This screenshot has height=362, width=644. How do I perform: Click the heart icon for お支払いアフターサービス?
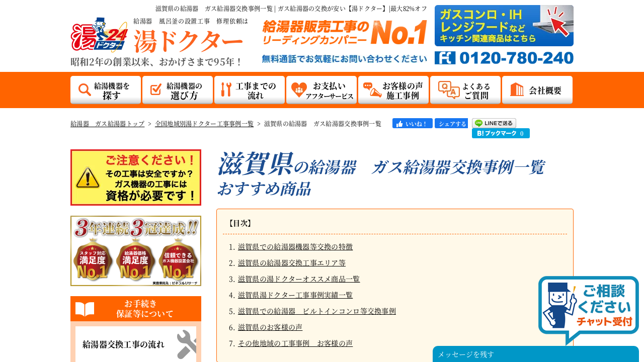tap(299, 90)
